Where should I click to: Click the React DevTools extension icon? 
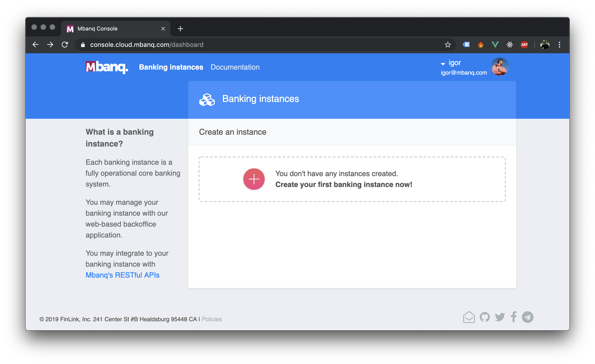[510, 45]
